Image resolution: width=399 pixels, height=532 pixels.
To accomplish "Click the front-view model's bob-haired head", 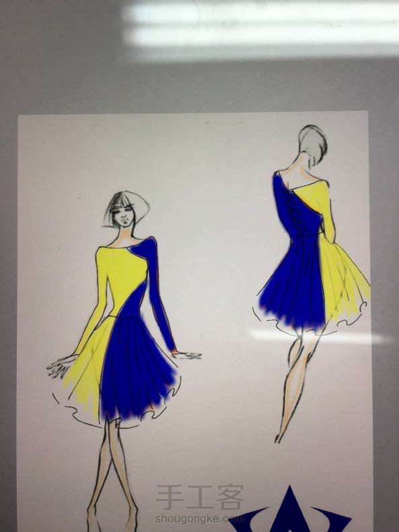I will click(x=126, y=209).
